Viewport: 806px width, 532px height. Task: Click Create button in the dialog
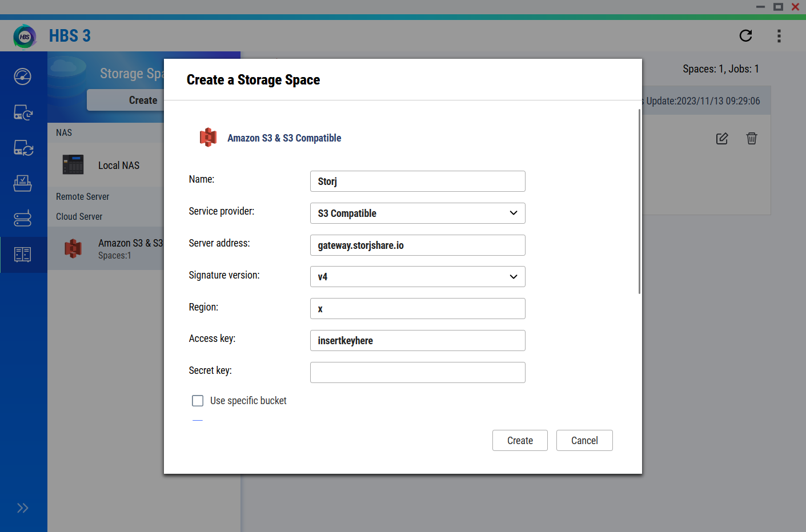[x=520, y=441]
